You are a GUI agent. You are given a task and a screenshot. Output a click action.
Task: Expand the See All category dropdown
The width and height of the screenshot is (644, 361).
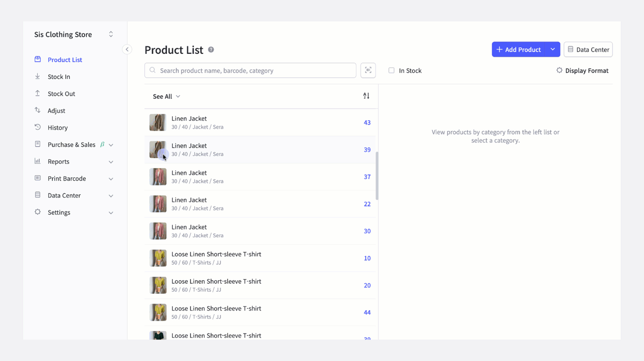pyautogui.click(x=166, y=96)
